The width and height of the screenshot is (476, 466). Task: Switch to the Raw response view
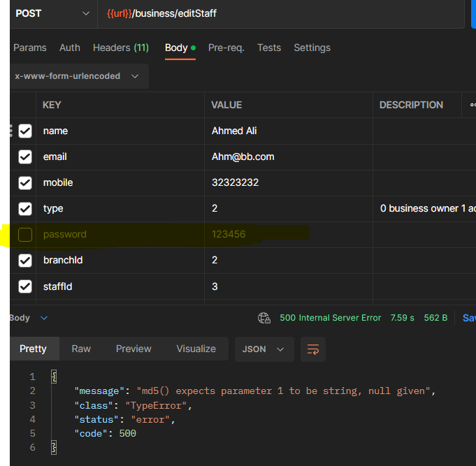click(x=81, y=349)
